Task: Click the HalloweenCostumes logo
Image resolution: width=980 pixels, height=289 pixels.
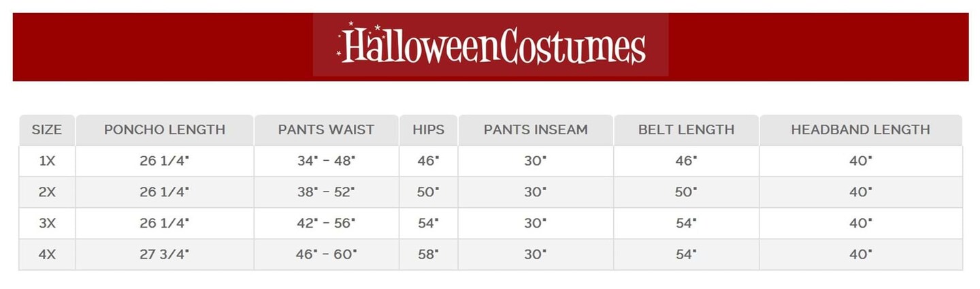Action: point(491,46)
